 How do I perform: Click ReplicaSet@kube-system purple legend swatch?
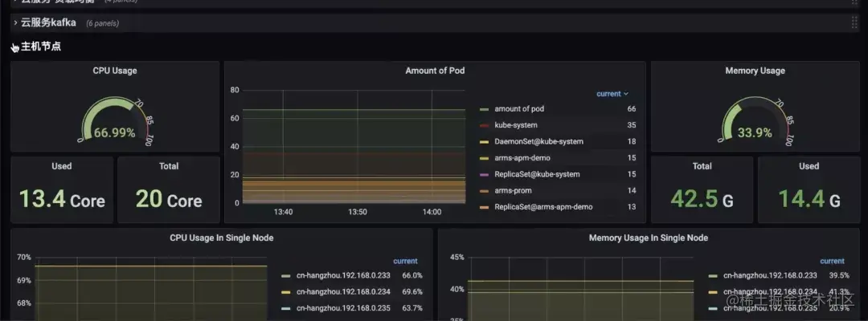tap(485, 175)
